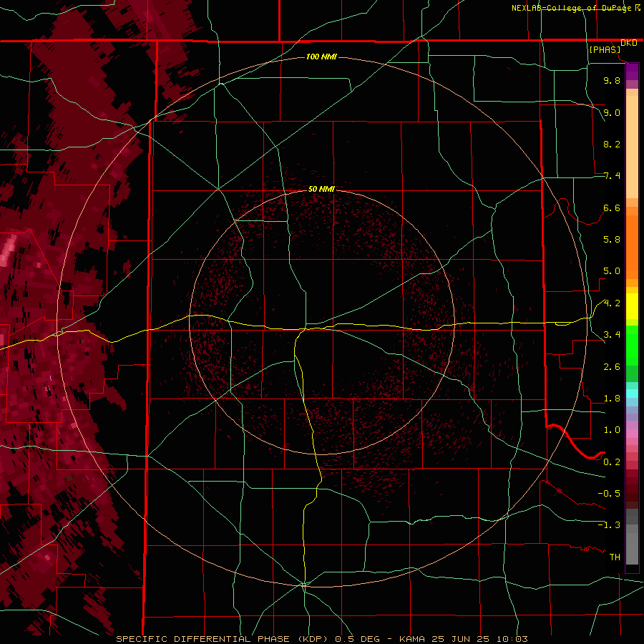The width and height of the screenshot is (644, 644).
Task: Click the -1.3 legend value
Action: (609, 525)
